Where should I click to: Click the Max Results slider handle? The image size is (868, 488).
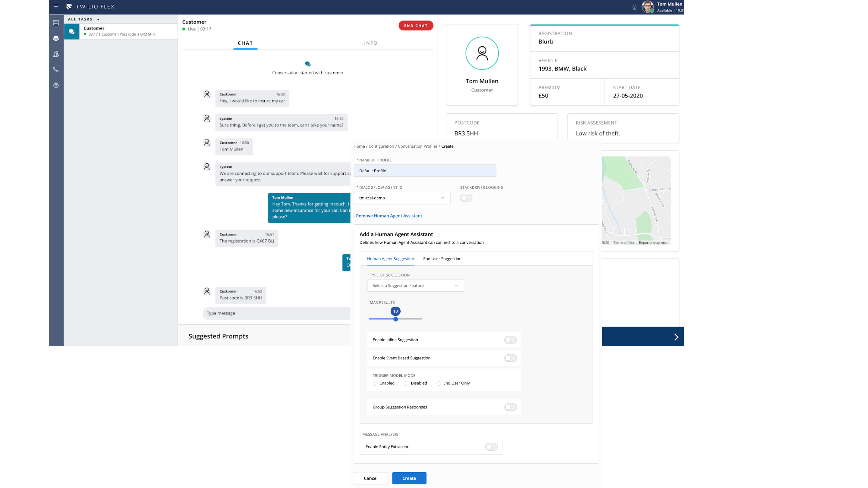pyautogui.click(x=396, y=319)
